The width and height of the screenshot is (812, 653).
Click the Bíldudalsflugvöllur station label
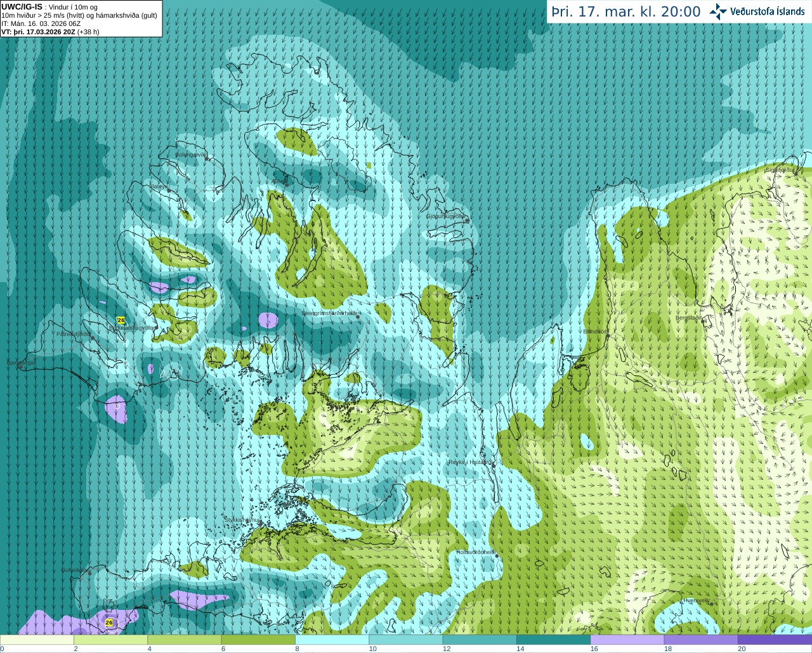(133, 328)
